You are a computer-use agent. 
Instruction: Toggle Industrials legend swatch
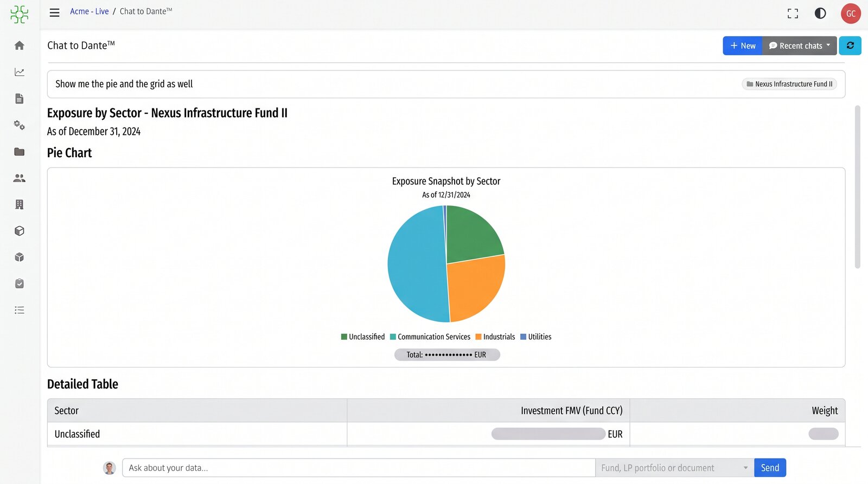pos(478,337)
